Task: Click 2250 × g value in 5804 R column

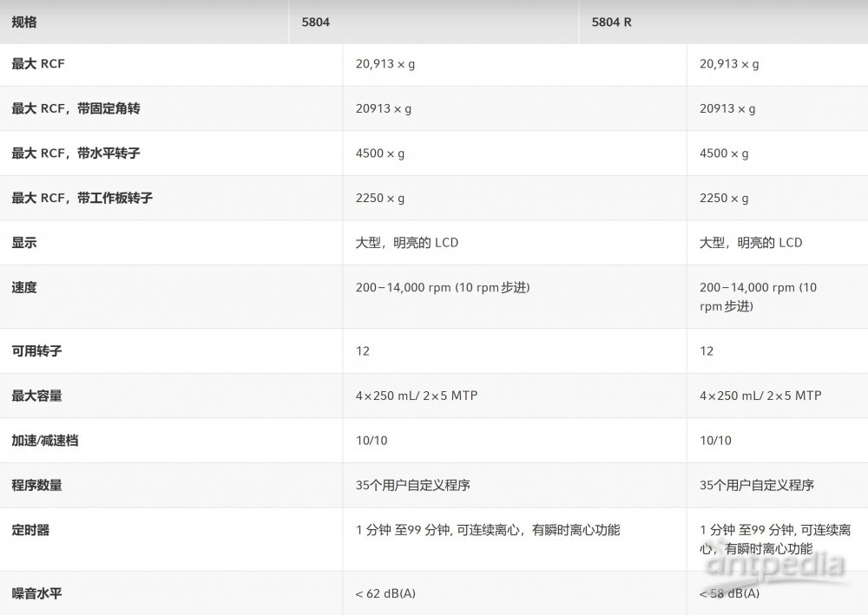Action: click(724, 199)
